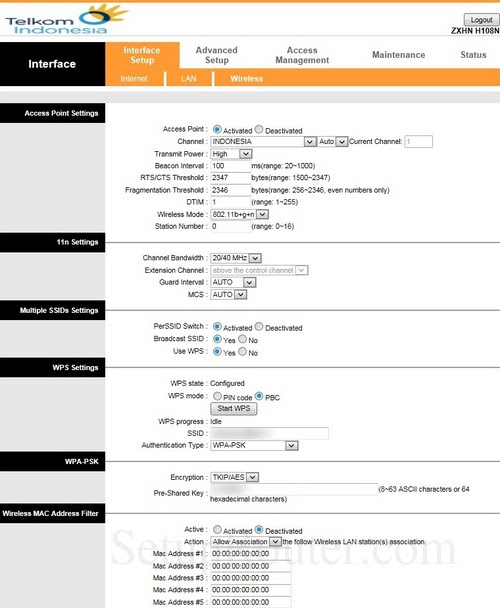Click the Station Number input field
The height and width of the screenshot is (608, 500).
tap(230, 226)
